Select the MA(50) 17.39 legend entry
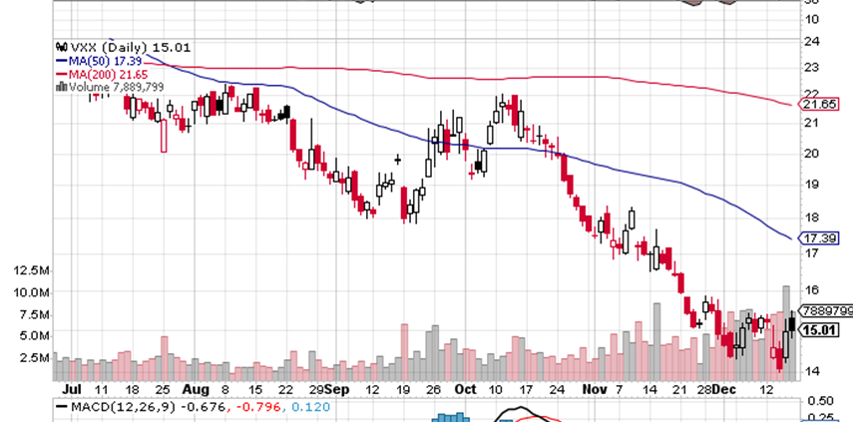 point(109,61)
